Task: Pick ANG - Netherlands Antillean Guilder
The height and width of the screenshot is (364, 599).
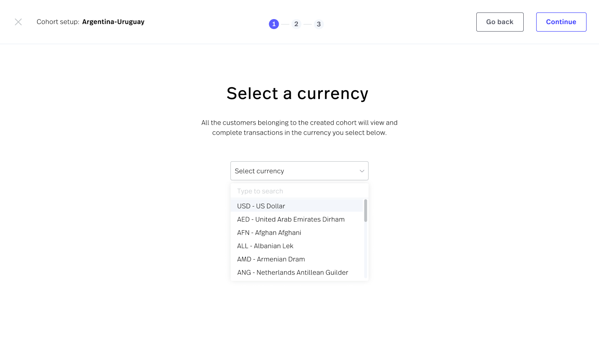Action: (293, 273)
